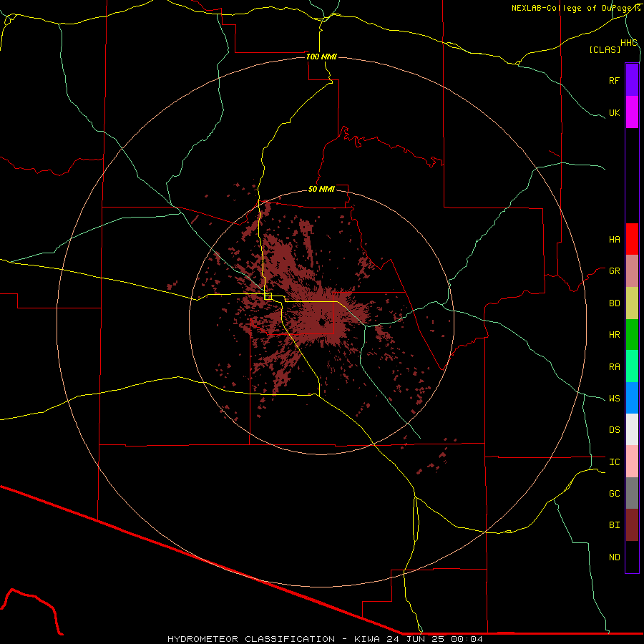This screenshot has height=644, width=644.
Task: Click the RF legend label
Action: [614, 80]
